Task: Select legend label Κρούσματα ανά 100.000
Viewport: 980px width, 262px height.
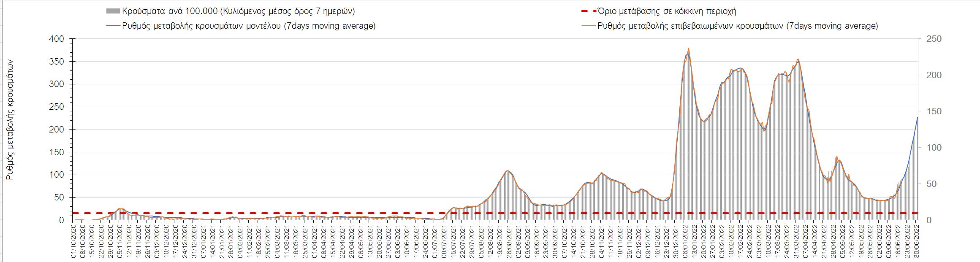Action: pyautogui.click(x=238, y=11)
